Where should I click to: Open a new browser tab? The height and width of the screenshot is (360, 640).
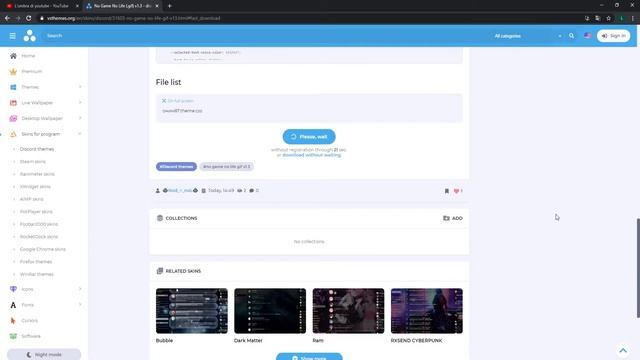169,6
